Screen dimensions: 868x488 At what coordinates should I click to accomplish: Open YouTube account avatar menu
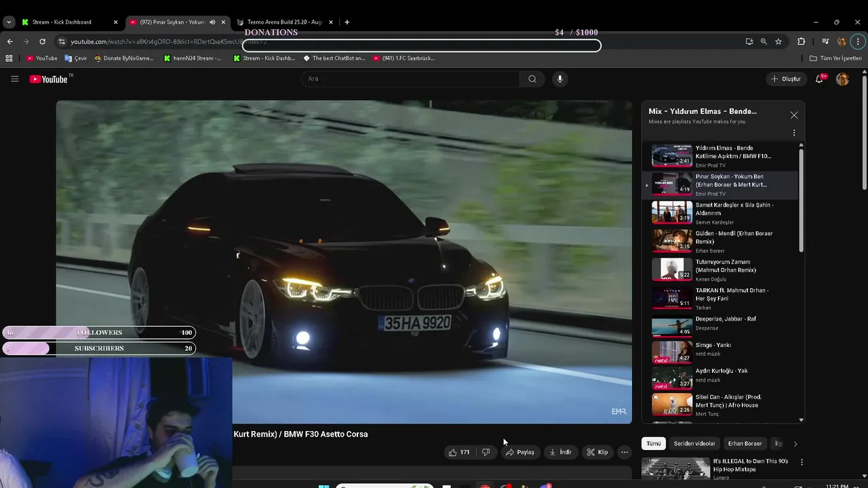(842, 79)
